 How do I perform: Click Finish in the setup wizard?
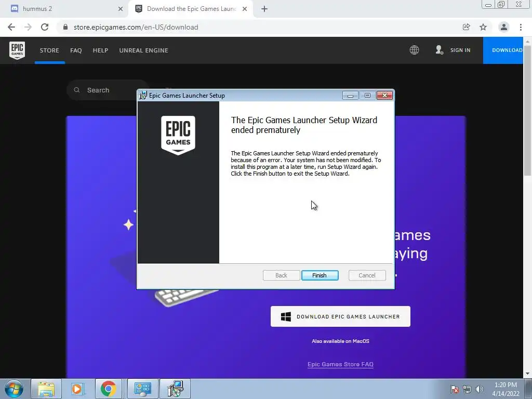(x=320, y=275)
